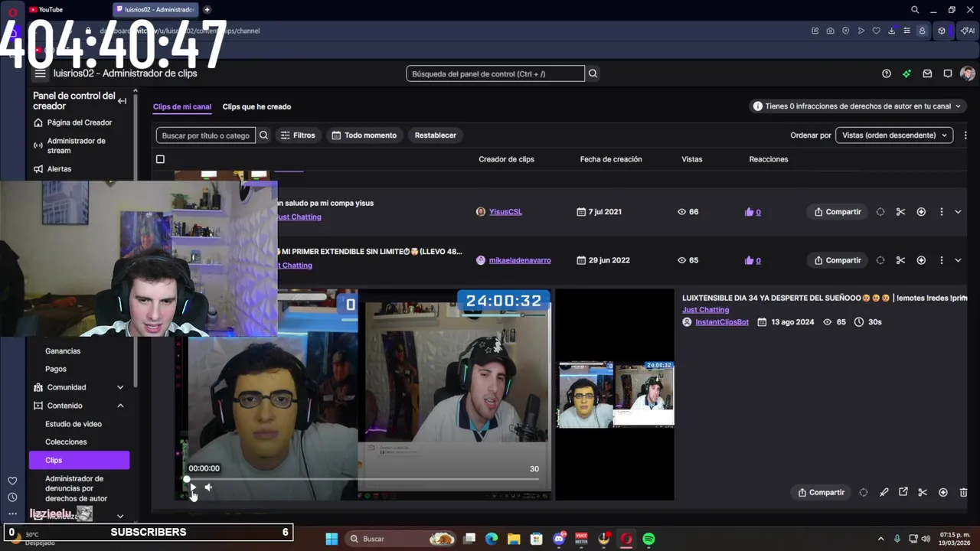Share the 7 jul 2021 clip via Compartir
980x551 pixels.
coord(838,212)
